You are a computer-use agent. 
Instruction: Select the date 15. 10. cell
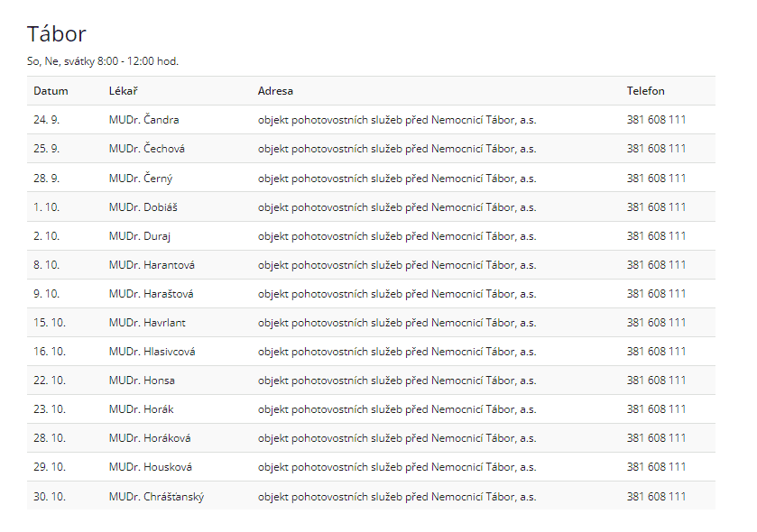pyautogui.click(x=50, y=323)
